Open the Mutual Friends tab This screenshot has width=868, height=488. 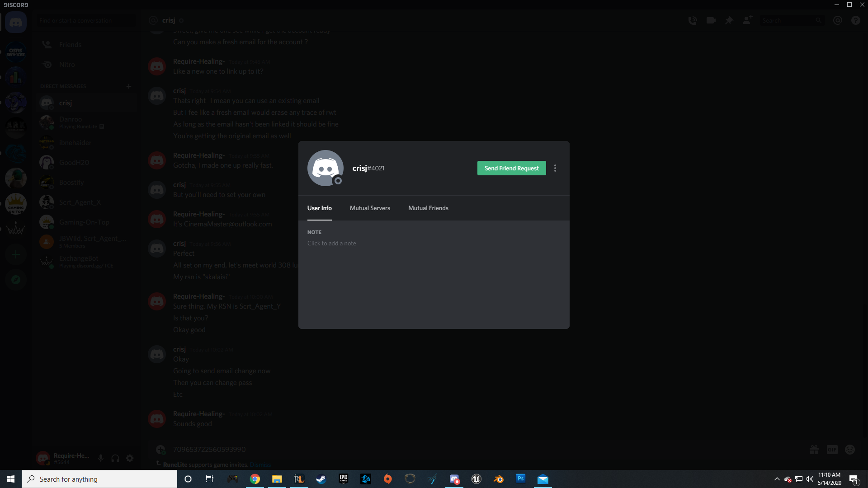pos(428,208)
